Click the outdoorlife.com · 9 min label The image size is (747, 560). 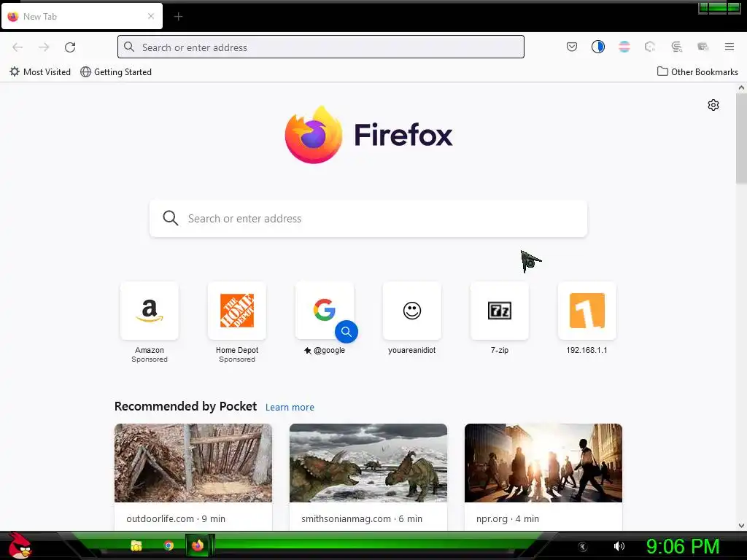pyautogui.click(x=176, y=518)
